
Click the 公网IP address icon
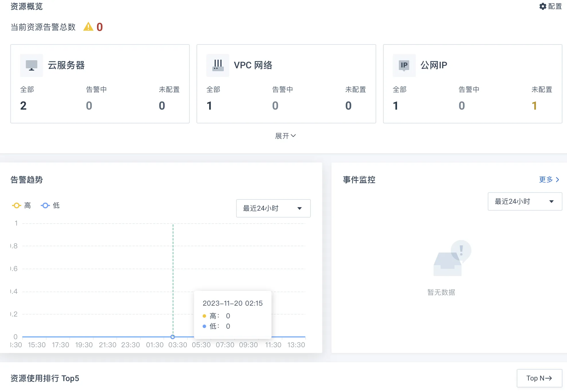click(404, 65)
